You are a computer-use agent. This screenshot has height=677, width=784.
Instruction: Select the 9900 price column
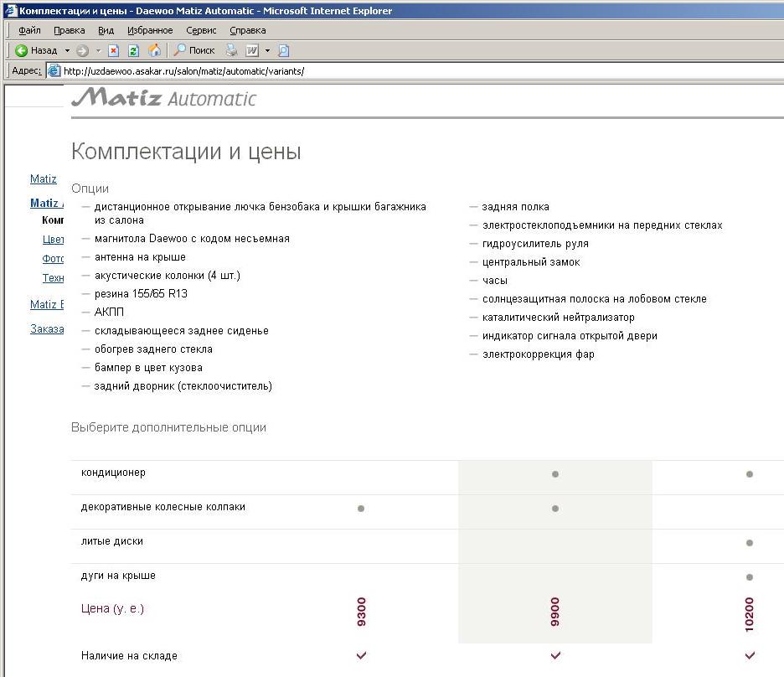(x=554, y=612)
